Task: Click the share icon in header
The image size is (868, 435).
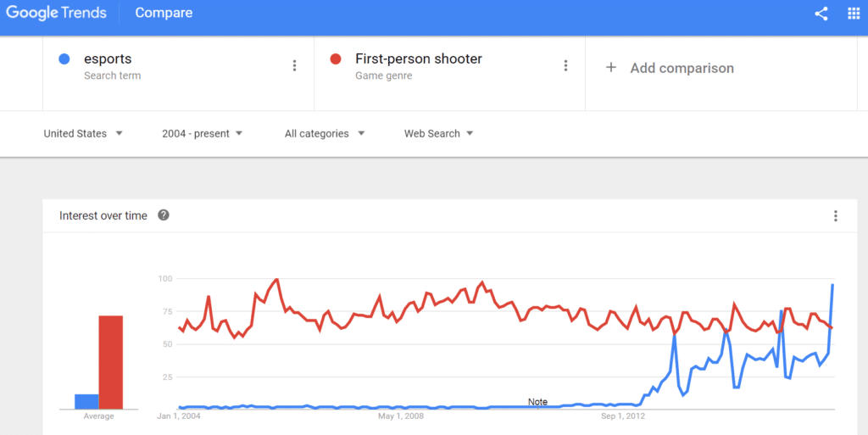Action: pyautogui.click(x=821, y=14)
